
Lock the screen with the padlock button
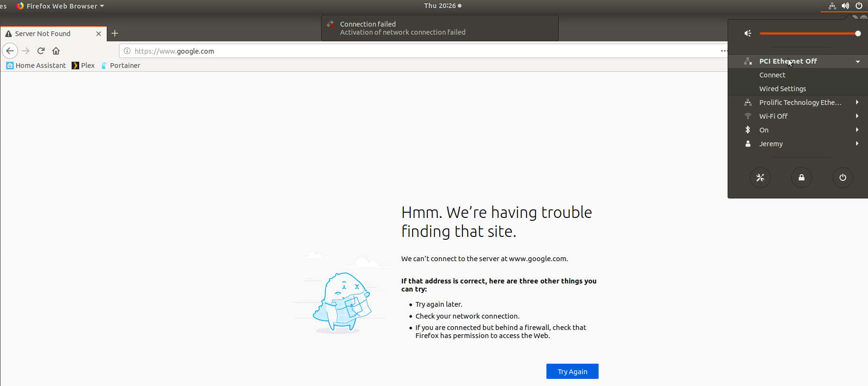coord(802,178)
